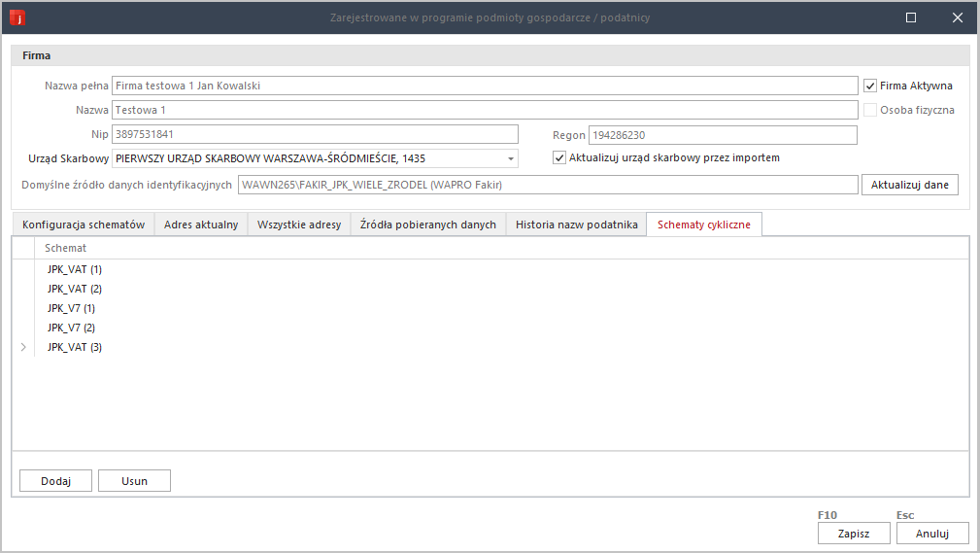
Task: Toggle the Firma Aktywna checkbox
Action: pos(870,86)
